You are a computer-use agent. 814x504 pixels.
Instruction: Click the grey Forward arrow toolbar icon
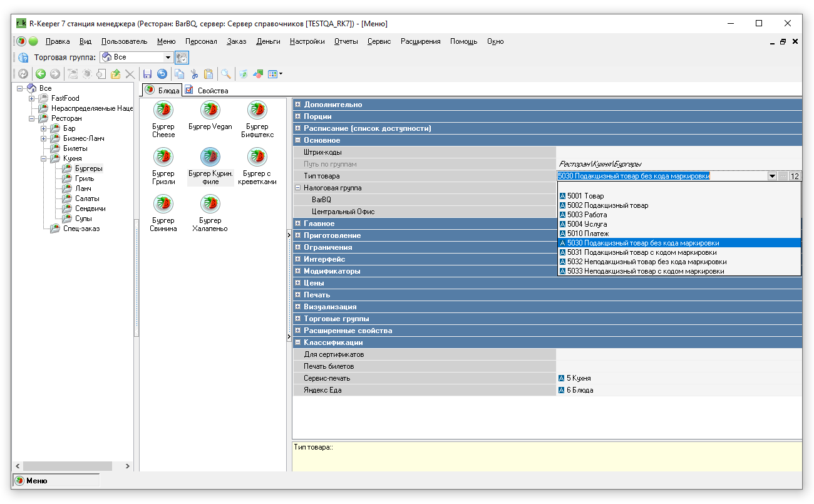[x=55, y=74]
